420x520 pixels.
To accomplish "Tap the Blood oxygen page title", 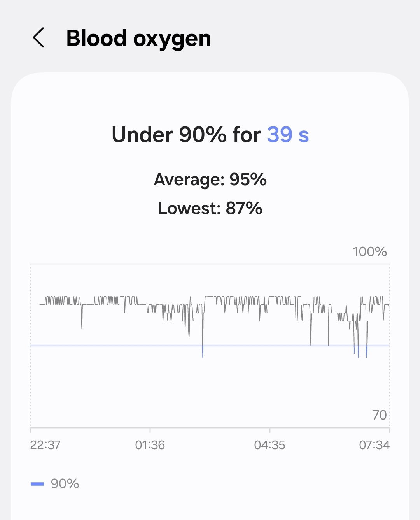I will point(138,39).
